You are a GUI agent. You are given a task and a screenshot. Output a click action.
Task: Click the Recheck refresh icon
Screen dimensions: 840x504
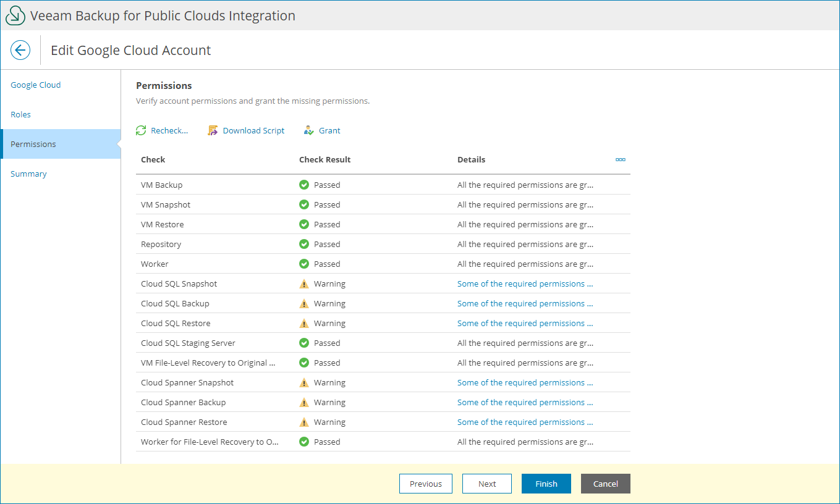pos(142,130)
